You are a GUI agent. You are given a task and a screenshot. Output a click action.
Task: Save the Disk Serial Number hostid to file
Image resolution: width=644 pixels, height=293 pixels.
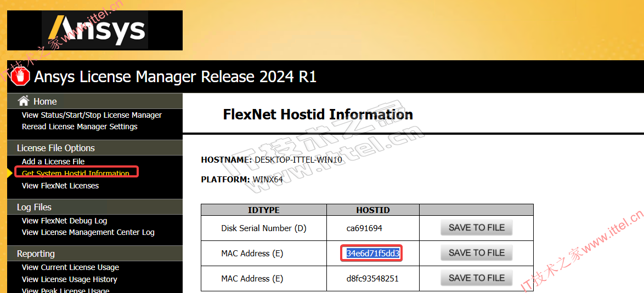tap(477, 227)
